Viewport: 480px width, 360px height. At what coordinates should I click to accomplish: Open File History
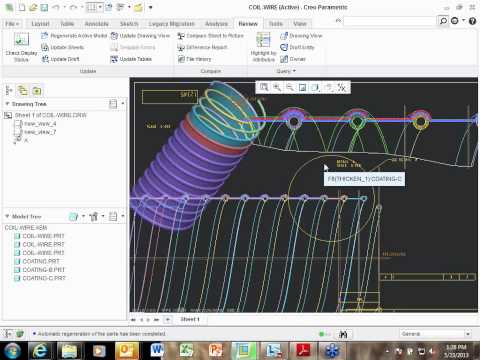(194, 59)
